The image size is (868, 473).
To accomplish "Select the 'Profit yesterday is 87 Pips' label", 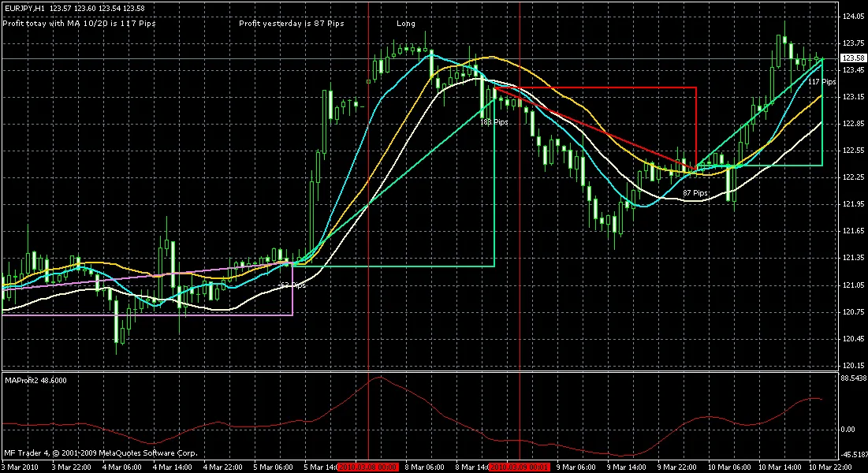I will 292,24.
